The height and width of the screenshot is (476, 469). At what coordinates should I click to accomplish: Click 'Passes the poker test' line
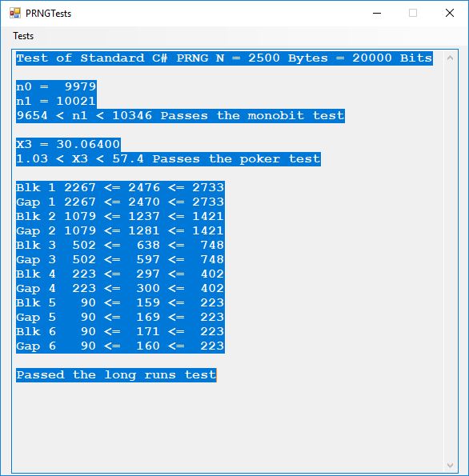click(169, 158)
